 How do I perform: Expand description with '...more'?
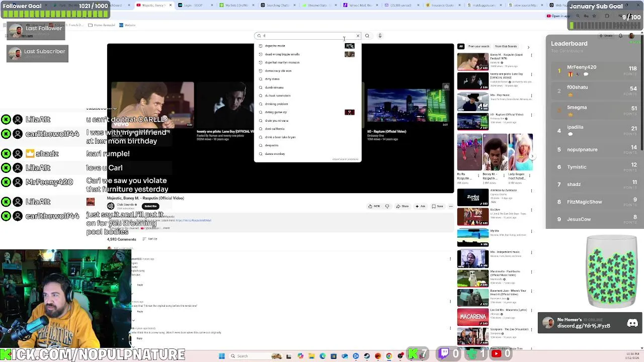[x=166, y=228]
